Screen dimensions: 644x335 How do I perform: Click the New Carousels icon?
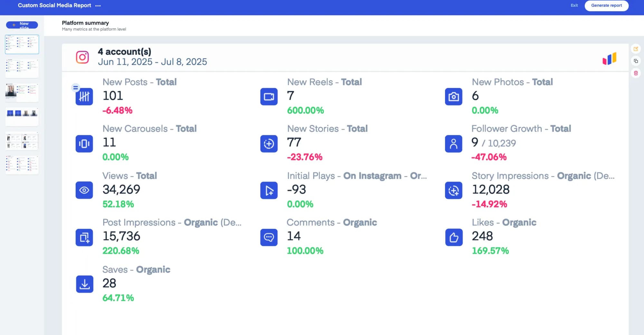click(84, 144)
